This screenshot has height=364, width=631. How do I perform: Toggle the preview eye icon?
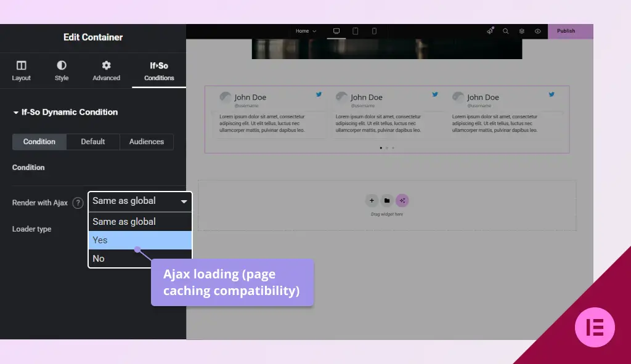(x=538, y=31)
